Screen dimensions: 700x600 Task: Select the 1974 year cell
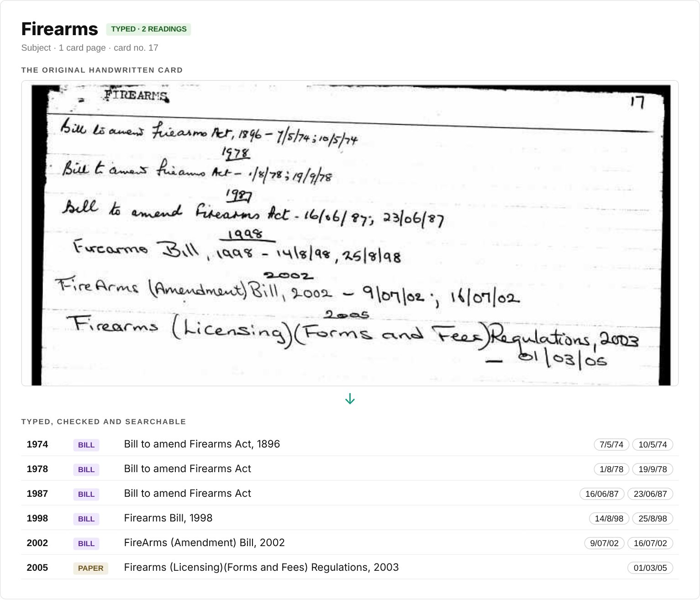(x=37, y=444)
